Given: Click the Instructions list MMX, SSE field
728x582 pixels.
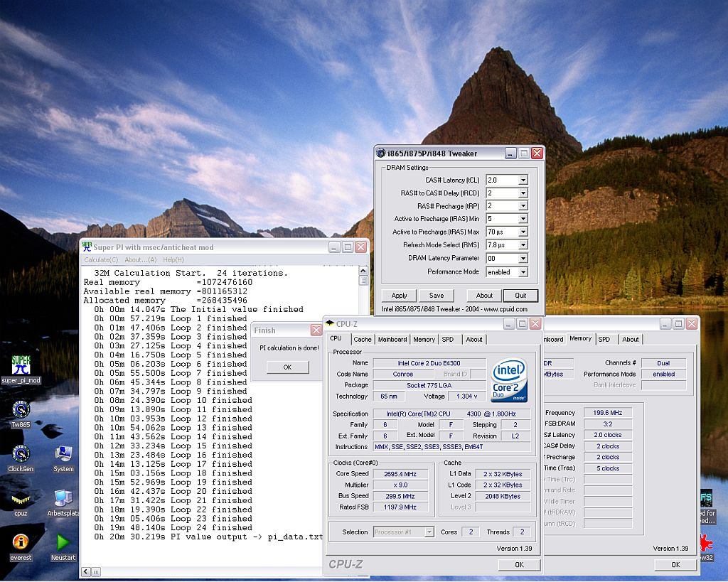Looking at the screenshot, I should click(x=451, y=447).
